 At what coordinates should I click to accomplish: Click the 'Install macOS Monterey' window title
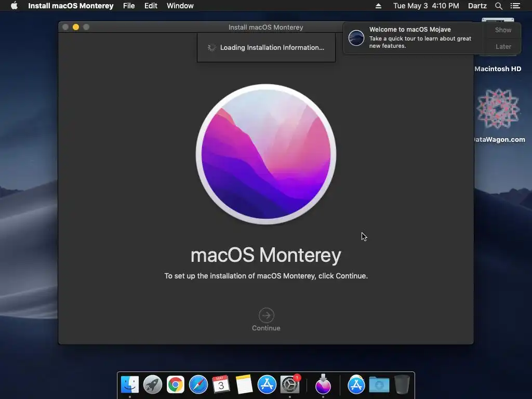pyautogui.click(x=265, y=27)
